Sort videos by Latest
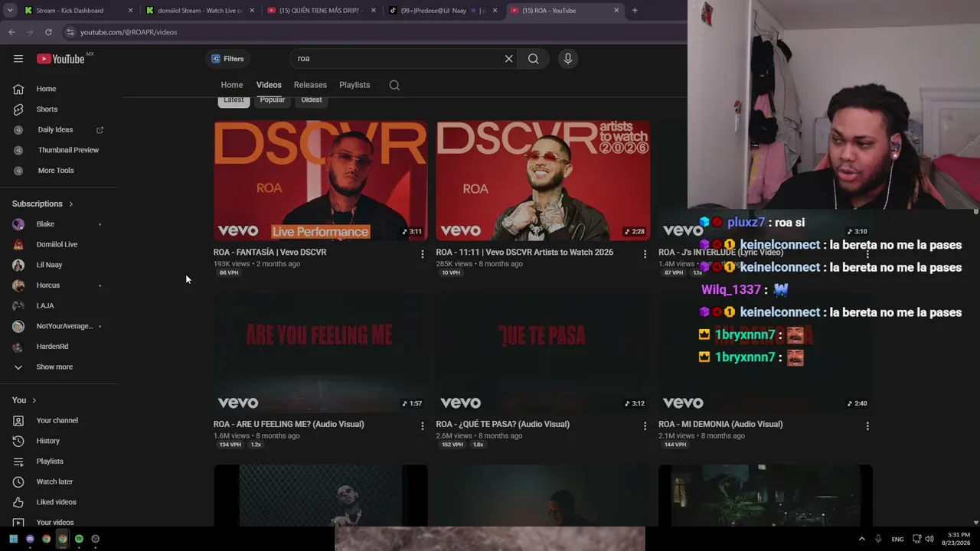The width and height of the screenshot is (980, 551). 234,100
